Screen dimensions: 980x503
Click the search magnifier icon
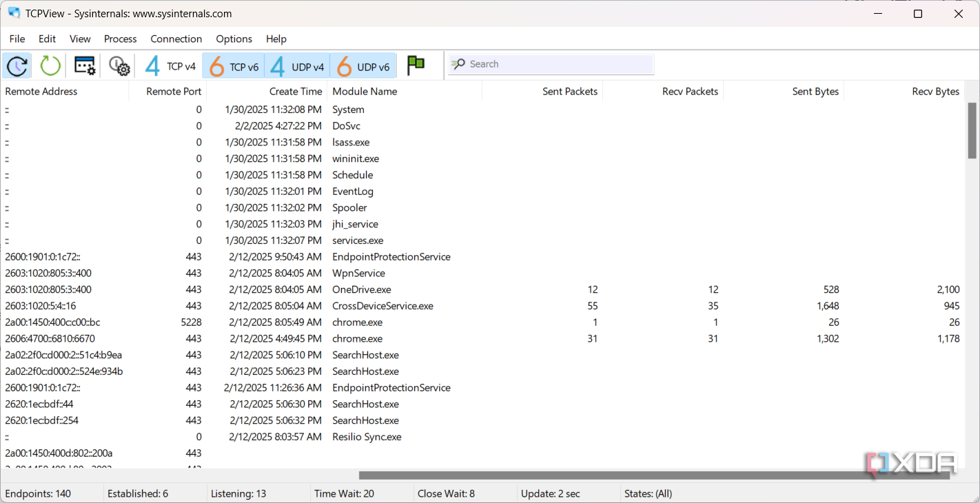[x=458, y=64]
